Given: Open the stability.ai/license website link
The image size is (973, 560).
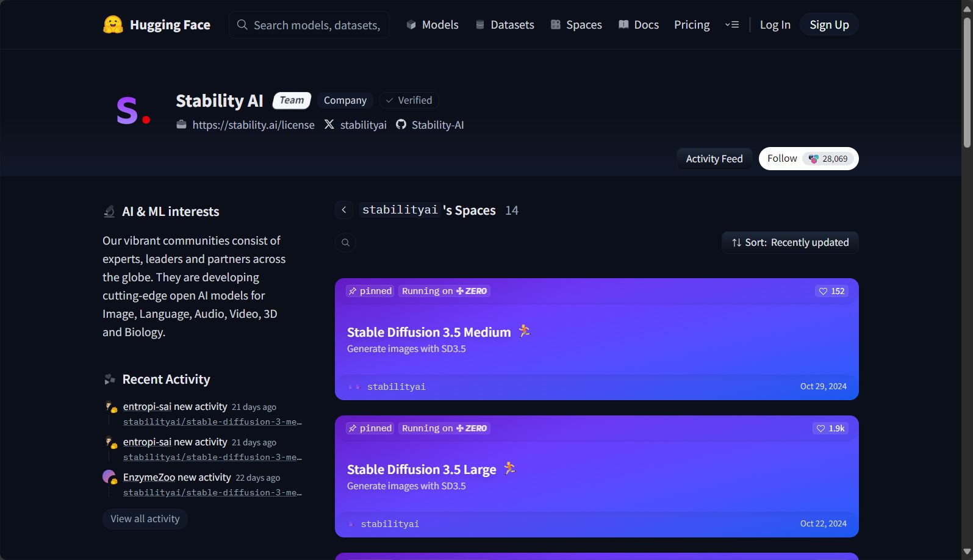Looking at the screenshot, I should [x=253, y=124].
